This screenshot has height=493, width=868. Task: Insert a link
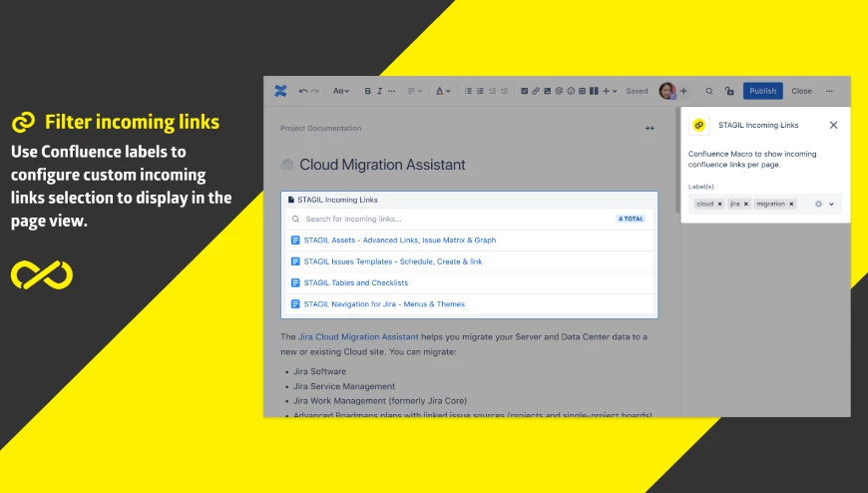point(536,91)
